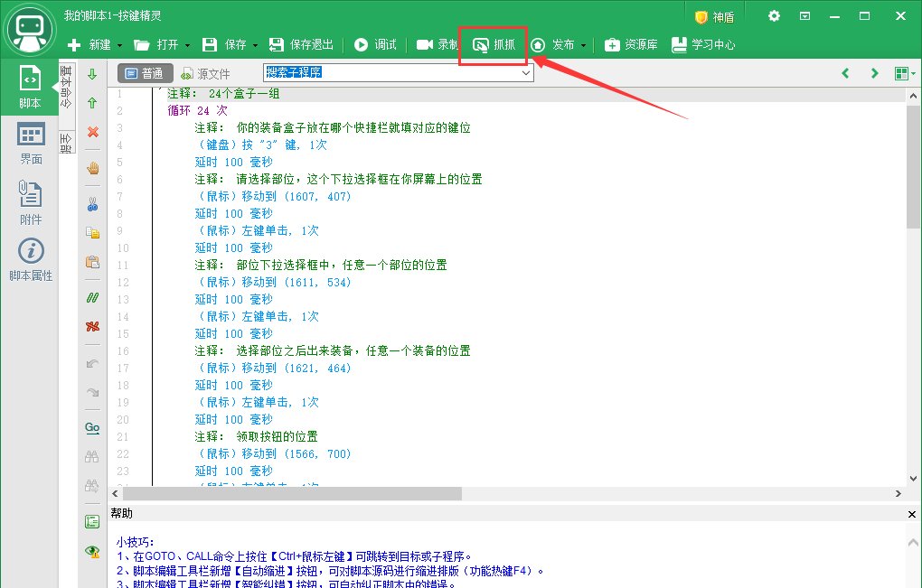Image resolution: width=922 pixels, height=588 pixels.
Task: Click the red X delete-line icon
Action: click(92, 132)
